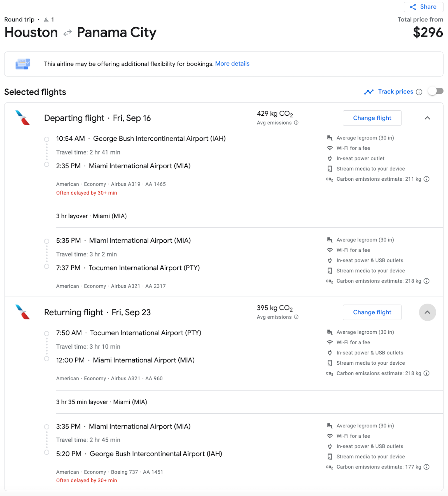Toggle the Track prices switch

pos(436,91)
